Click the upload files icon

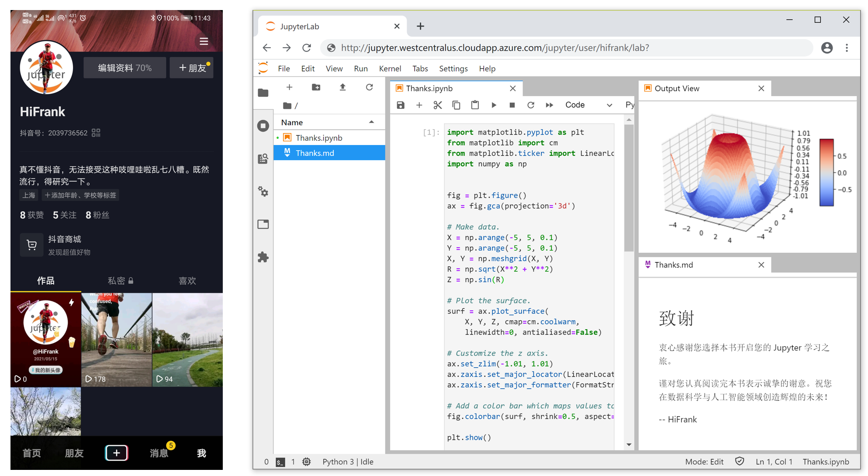pyautogui.click(x=342, y=87)
